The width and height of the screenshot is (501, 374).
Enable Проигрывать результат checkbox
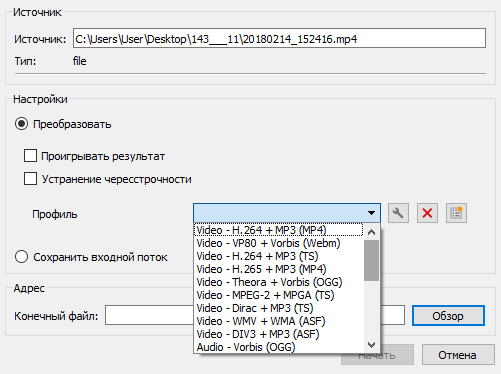30,156
